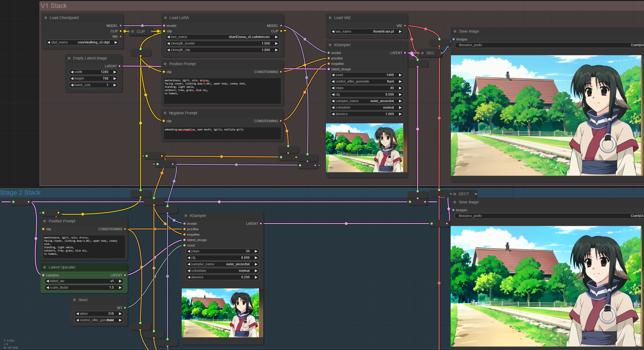
Task: Select the Stage 2 Stack group title
Action: [x=20, y=193]
